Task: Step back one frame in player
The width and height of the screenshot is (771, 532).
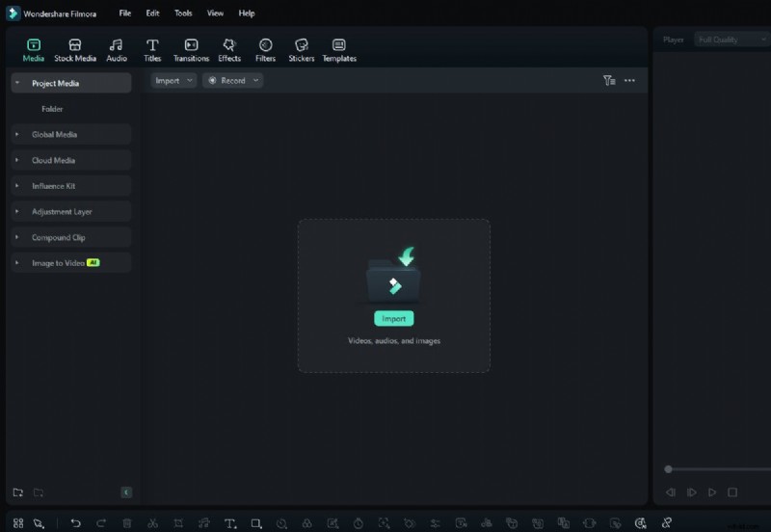Action: 671,492
